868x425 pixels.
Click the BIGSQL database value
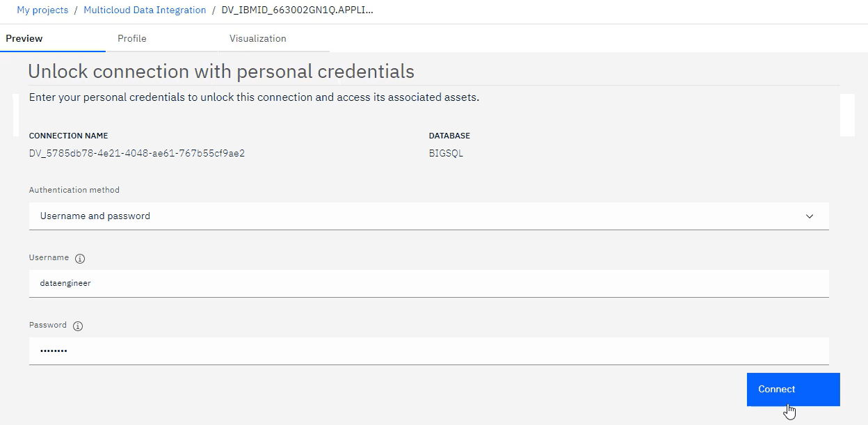pyautogui.click(x=446, y=153)
